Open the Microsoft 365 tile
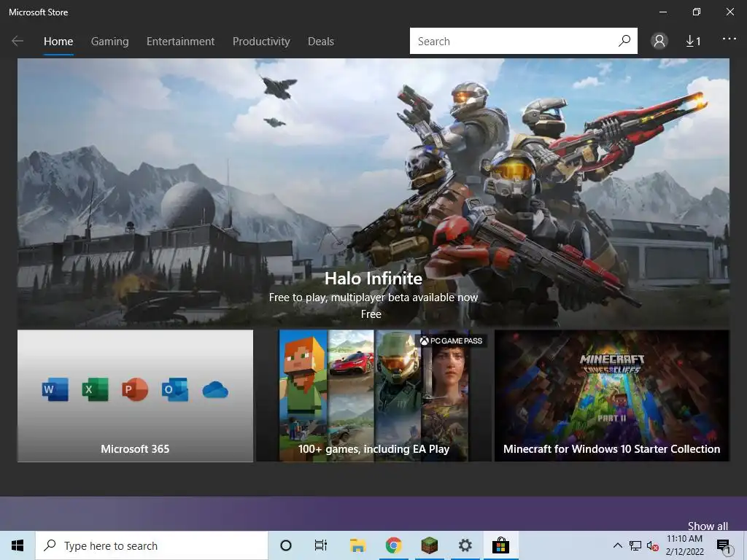Viewport: 747px width, 560px height. [x=135, y=396]
